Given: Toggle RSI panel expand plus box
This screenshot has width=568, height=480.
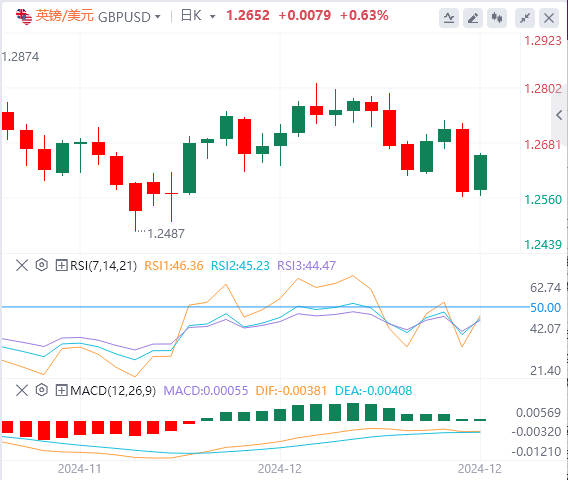Looking at the screenshot, I should point(61,266).
